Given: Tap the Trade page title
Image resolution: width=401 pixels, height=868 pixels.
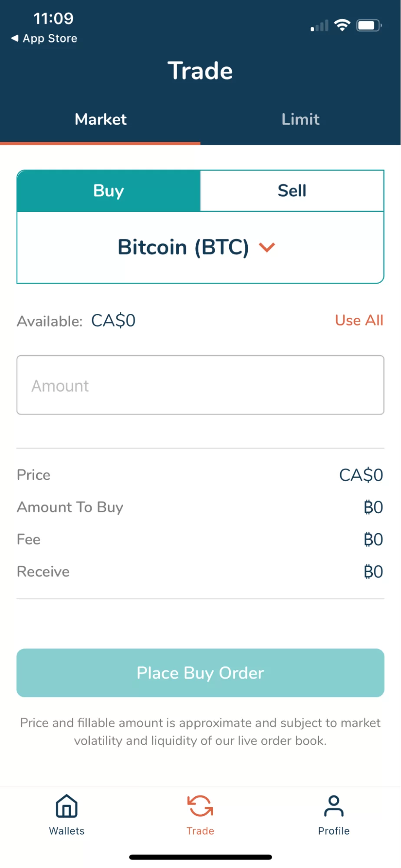Looking at the screenshot, I should pos(200,71).
